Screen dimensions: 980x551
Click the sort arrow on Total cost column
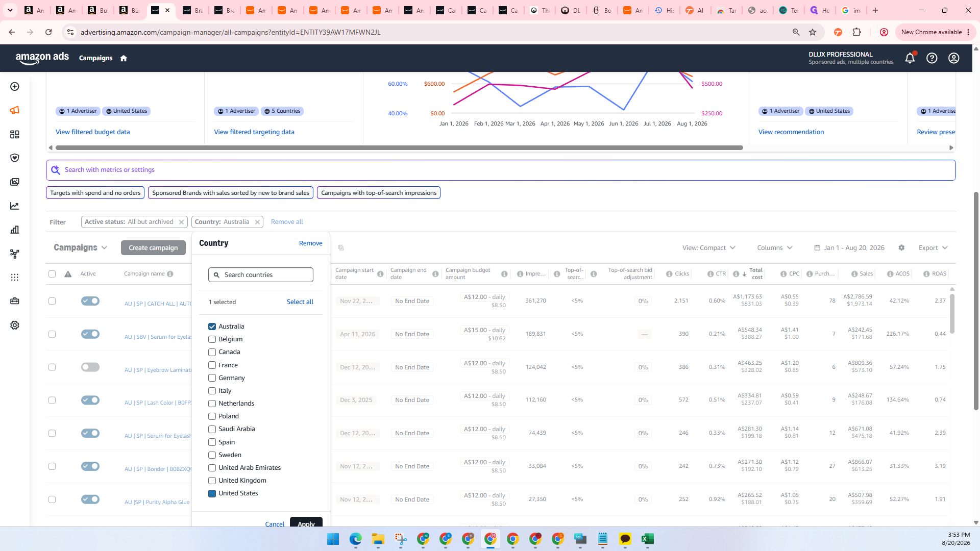point(744,274)
